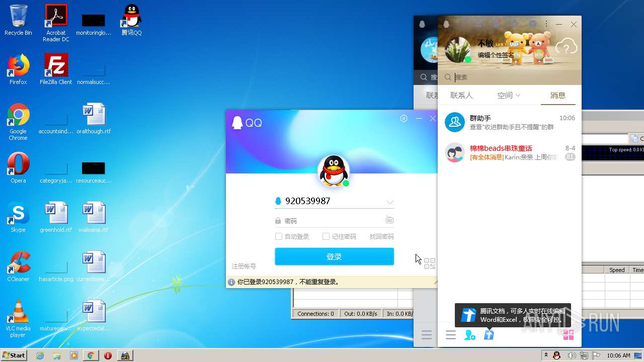Select greenhold.rtf desktop file

56,217
